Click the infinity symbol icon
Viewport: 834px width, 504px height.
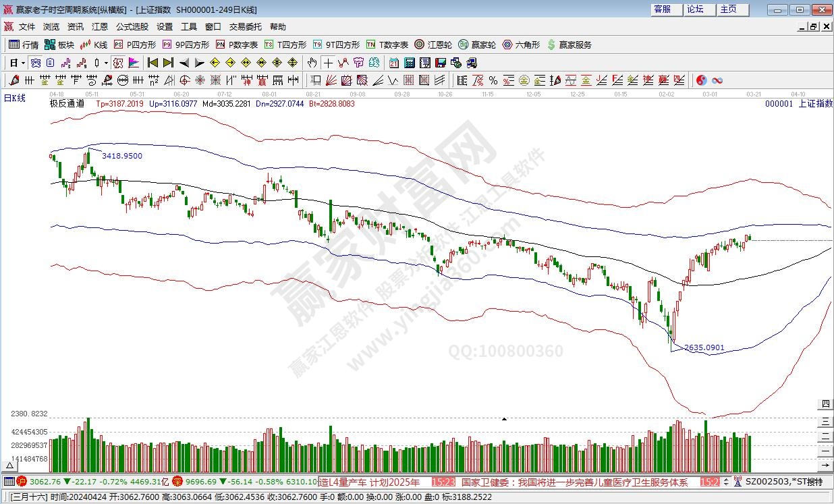pos(717,80)
